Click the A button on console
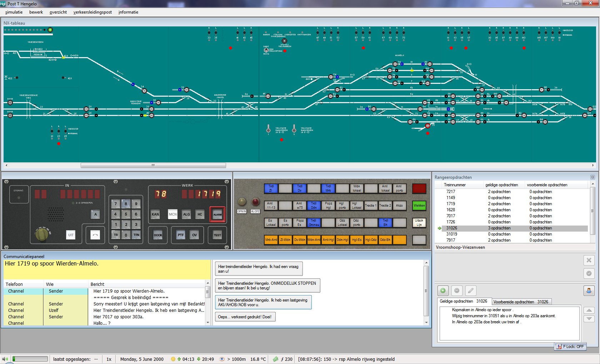Image resolution: width=600 pixels, height=364 pixels. (x=95, y=214)
